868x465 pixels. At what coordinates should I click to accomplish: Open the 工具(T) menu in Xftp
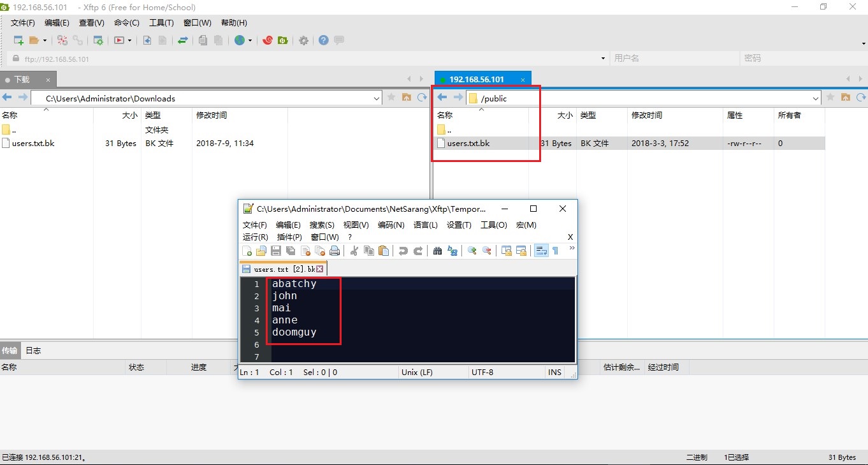(161, 23)
